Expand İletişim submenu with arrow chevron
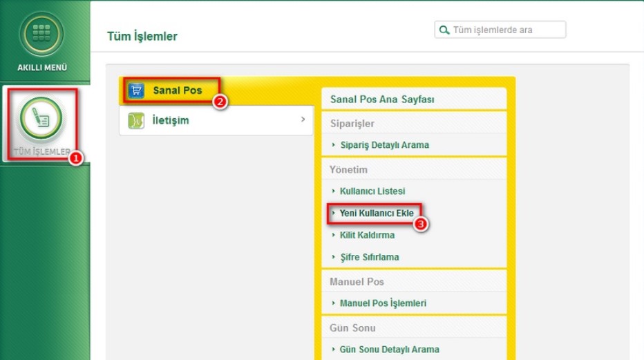 coord(303,120)
